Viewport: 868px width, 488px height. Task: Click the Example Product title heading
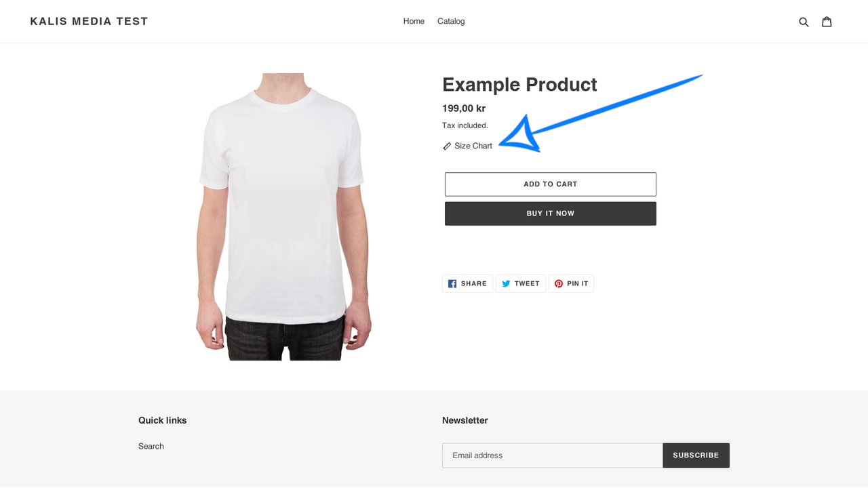519,84
